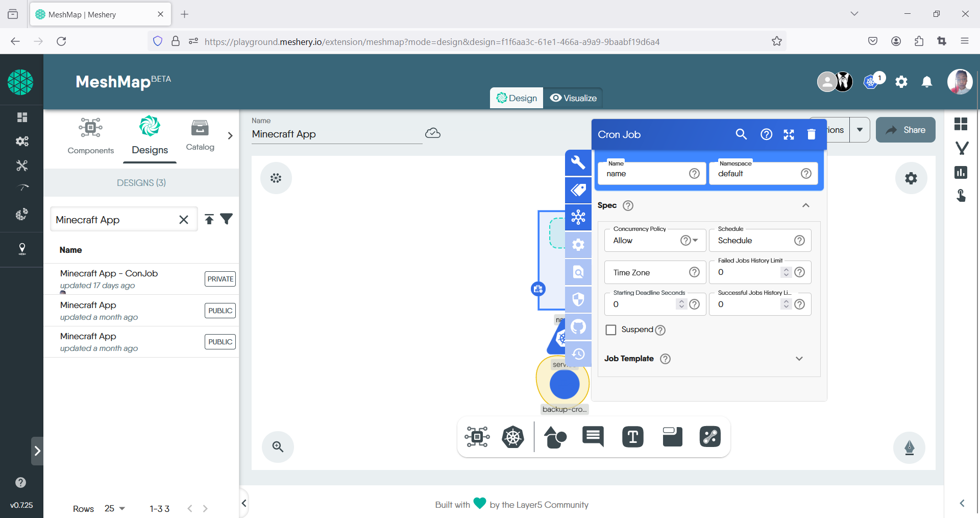Viewport: 980px width, 518px height.
Task: Click the wrench icon atop the node toolbar
Action: point(578,162)
